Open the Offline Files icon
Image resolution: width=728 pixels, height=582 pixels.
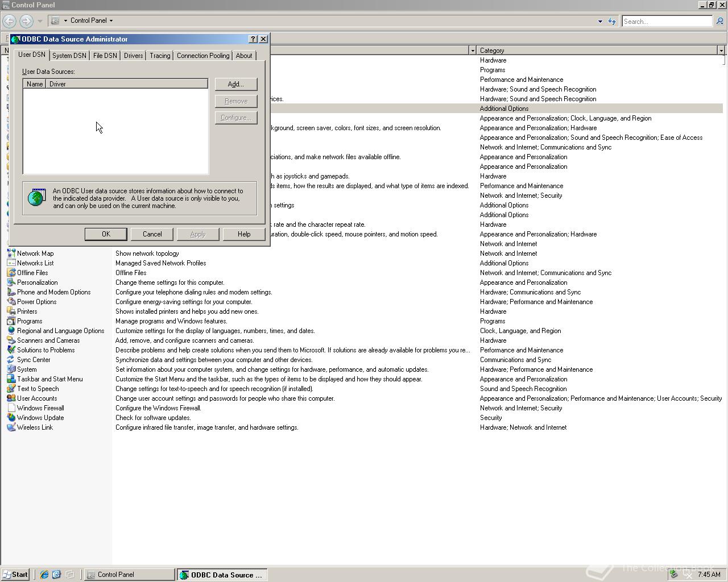point(11,273)
